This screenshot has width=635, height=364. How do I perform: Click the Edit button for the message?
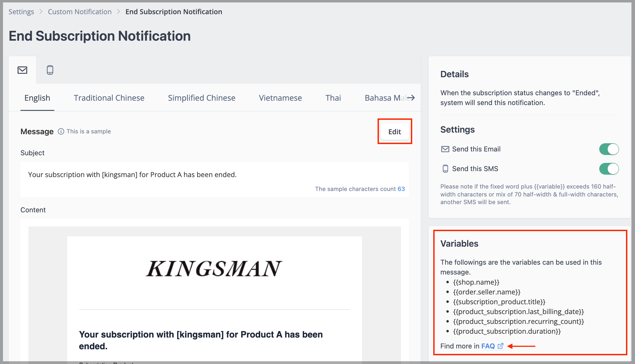pos(394,132)
